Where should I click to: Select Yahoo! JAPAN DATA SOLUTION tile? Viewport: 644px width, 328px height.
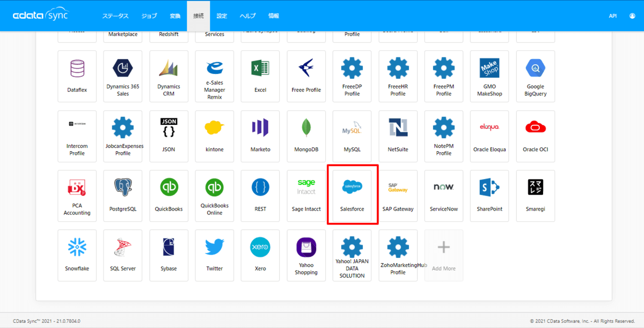click(352, 256)
